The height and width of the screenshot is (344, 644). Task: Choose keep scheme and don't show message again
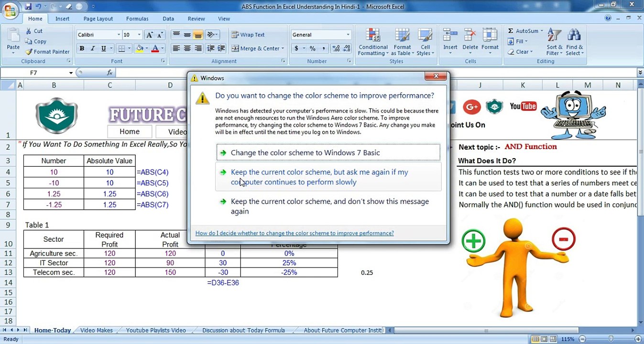[328, 206]
